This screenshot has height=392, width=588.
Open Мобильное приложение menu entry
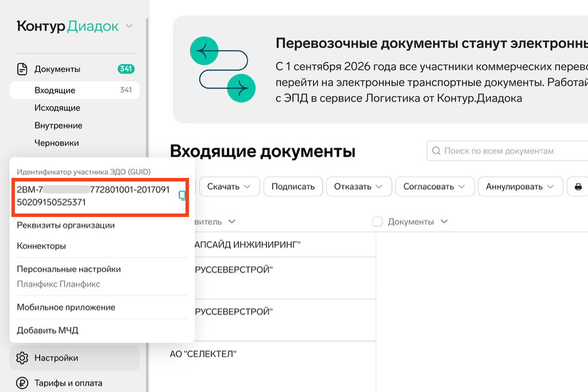(66, 307)
